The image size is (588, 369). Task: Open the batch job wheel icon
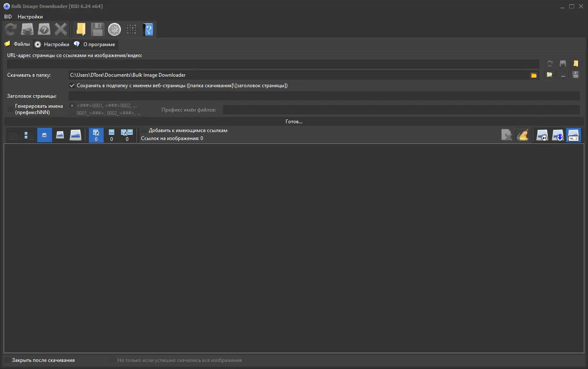tap(114, 29)
